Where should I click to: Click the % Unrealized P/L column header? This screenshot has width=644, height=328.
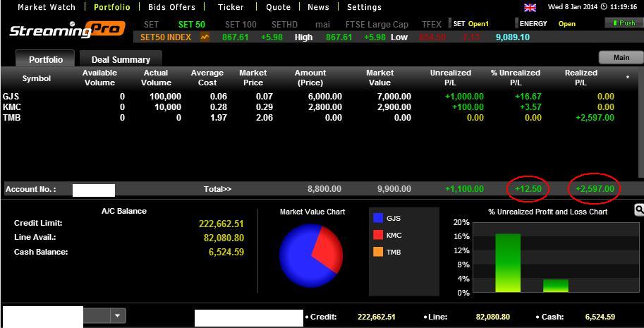(x=516, y=78)
